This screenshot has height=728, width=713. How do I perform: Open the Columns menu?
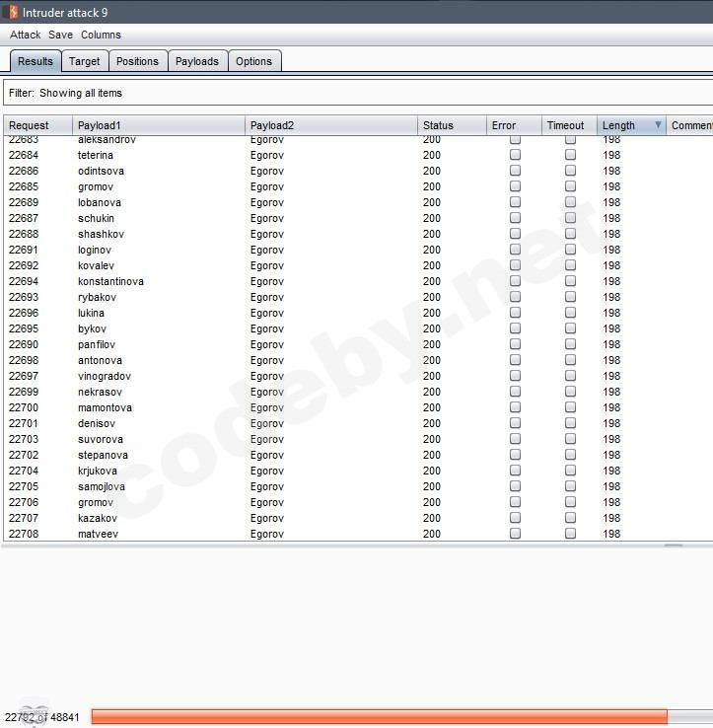101,35
